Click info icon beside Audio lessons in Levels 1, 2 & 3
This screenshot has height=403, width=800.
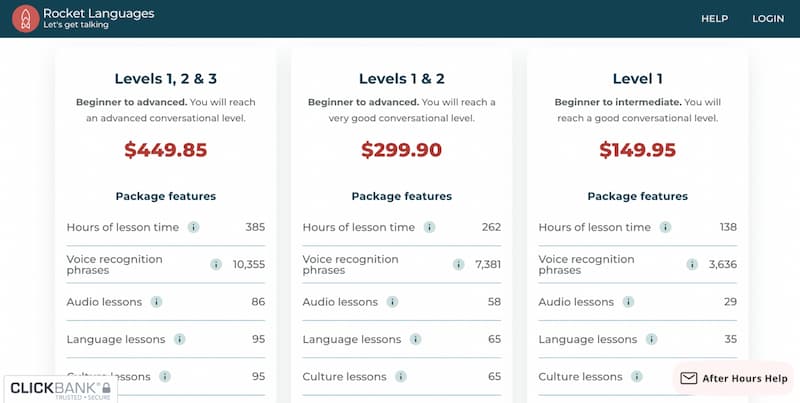tap(156, 301)
